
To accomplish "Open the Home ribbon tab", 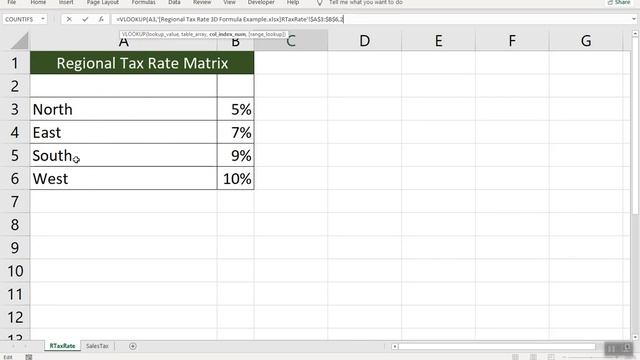I will (x=38, y=2).
